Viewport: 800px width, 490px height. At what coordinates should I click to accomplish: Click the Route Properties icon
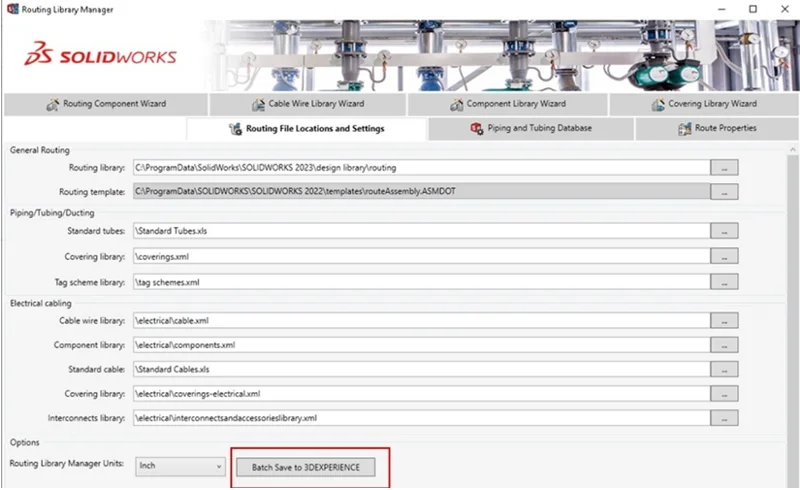point(684,129)
